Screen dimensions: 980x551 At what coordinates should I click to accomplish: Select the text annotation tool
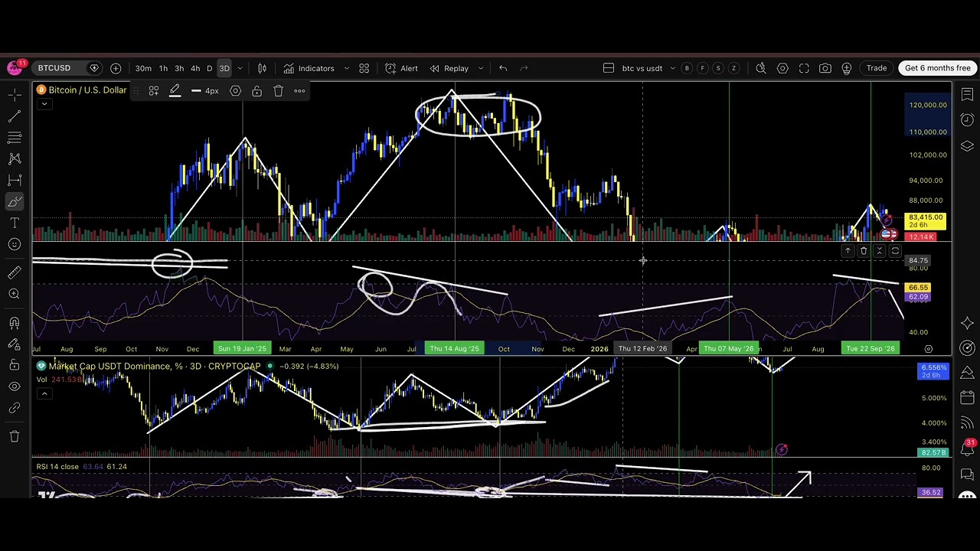tap(15, 223)
